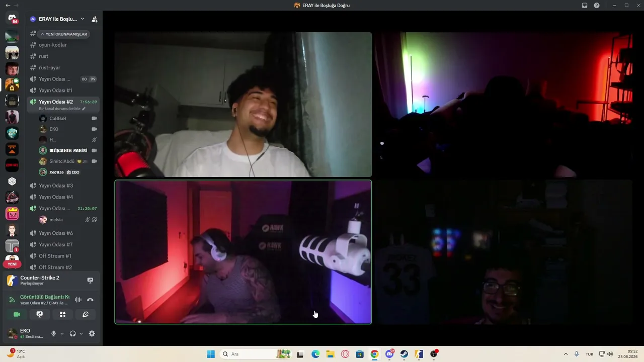Open audio output options dropdown arrow
The height and width of the screenshot is (362, 644).
click(81, 334)
